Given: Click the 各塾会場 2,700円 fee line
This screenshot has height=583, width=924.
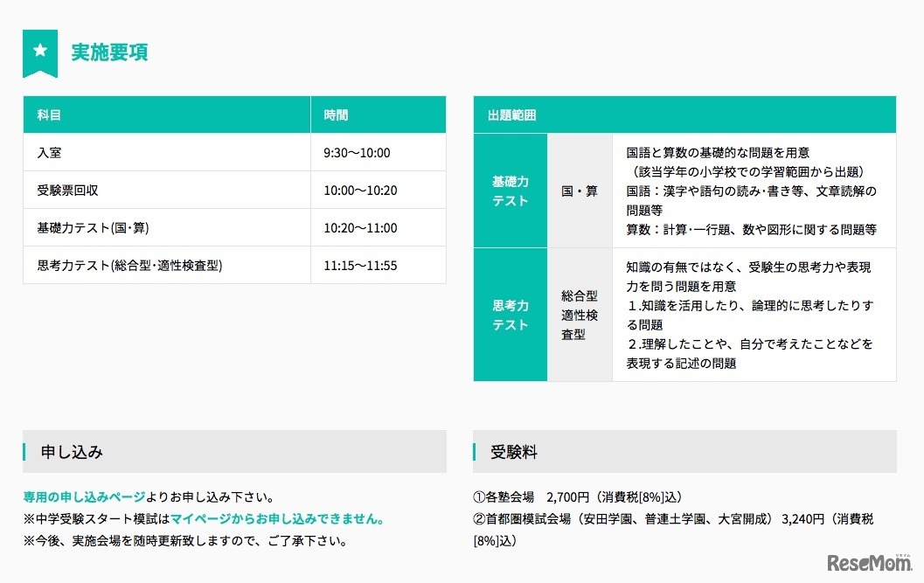Looking at the screenshot, I should 576,495.
